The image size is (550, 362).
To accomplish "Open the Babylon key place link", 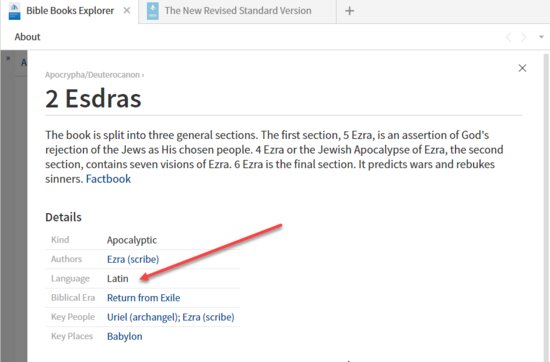I will click(125, 336).
